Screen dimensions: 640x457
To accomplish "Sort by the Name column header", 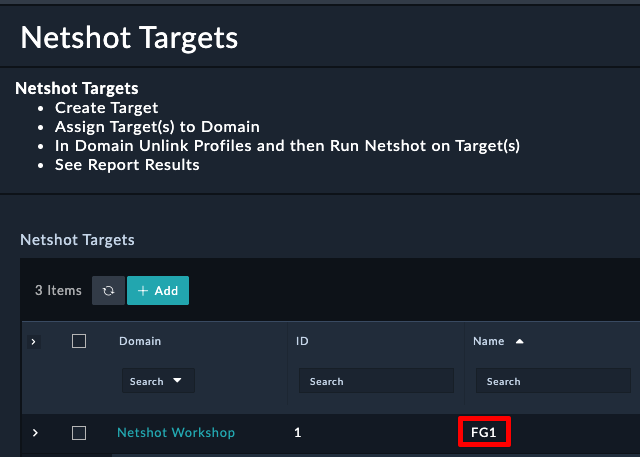I will [489, 341].
